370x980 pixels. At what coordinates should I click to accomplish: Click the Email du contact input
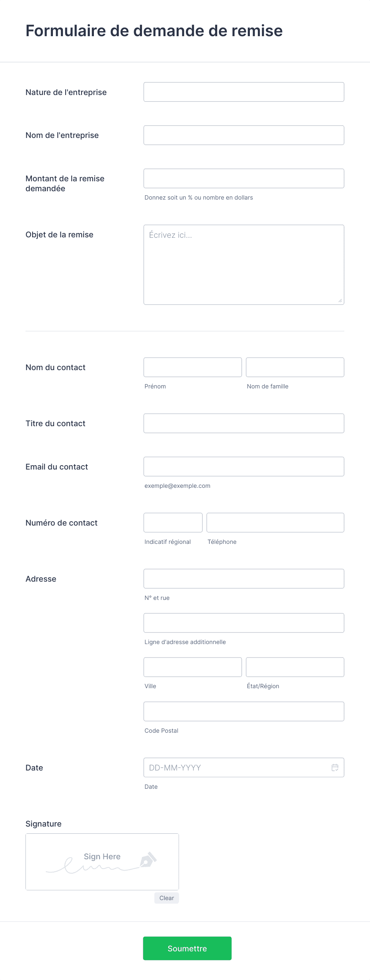244,467
